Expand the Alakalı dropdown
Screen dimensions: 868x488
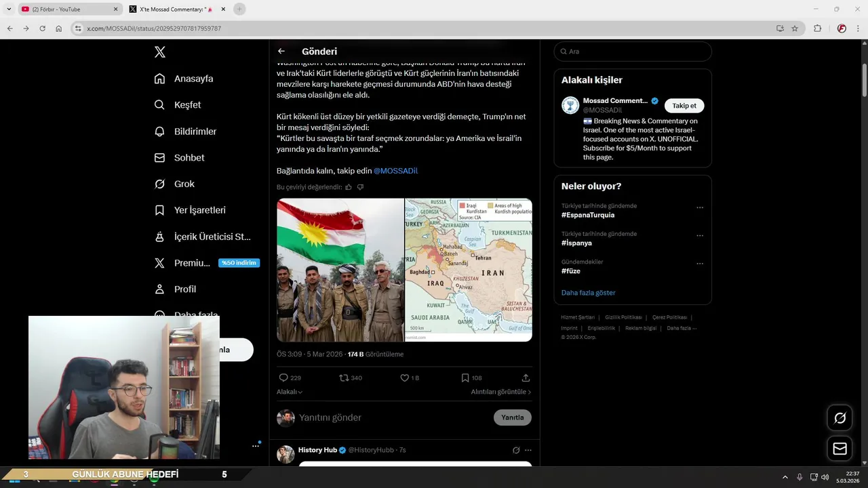tap(290, 392)
